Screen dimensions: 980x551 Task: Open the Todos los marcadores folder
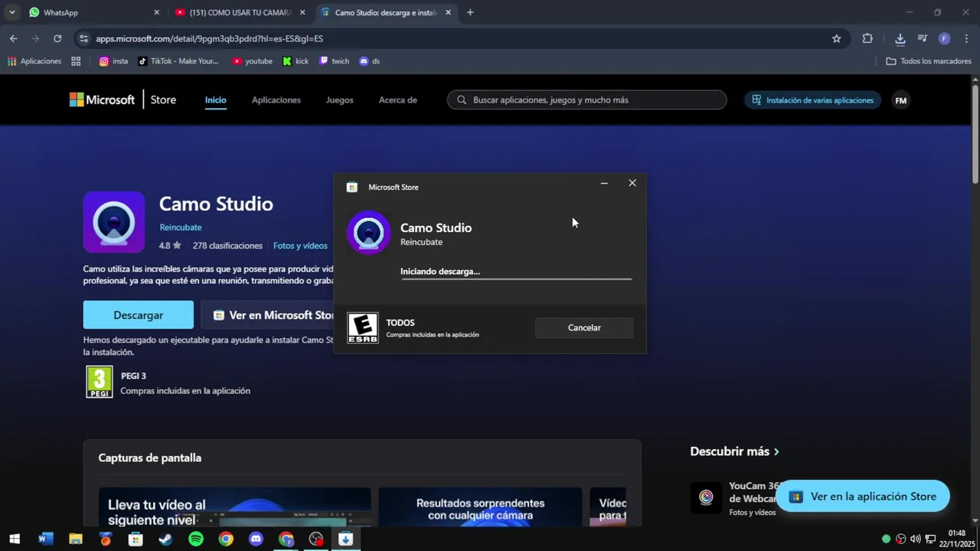928,61
